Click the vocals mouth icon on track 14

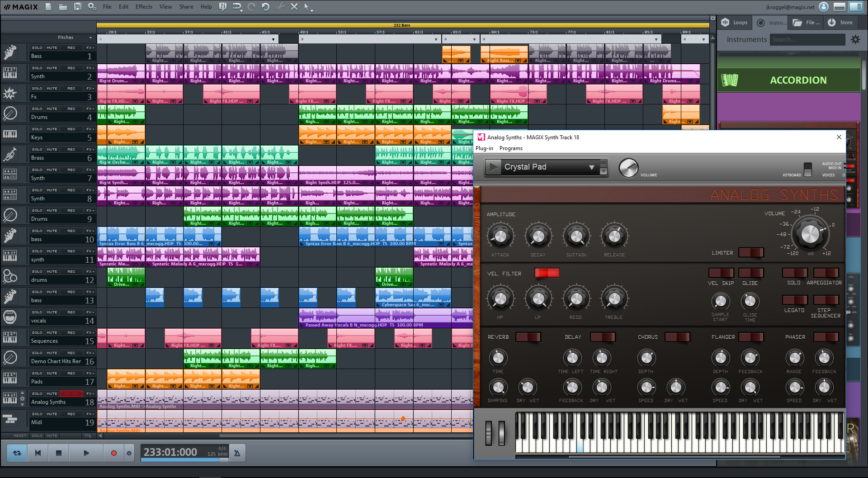pos(10,317)
